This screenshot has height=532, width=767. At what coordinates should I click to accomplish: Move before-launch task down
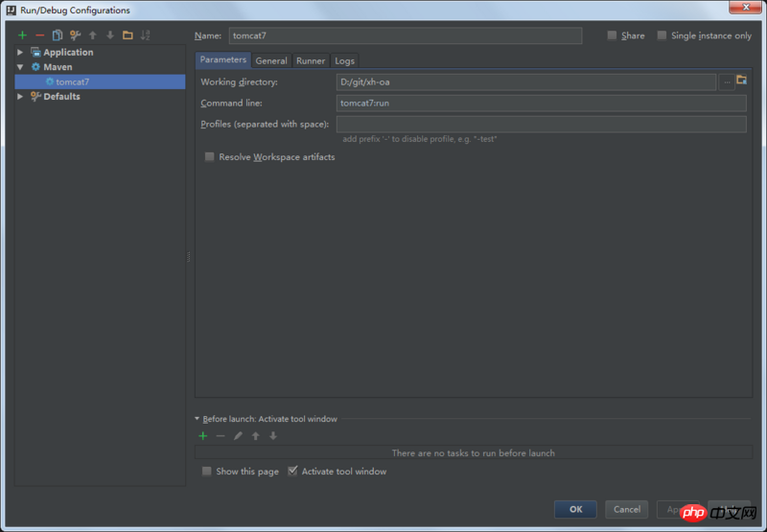coord(273,436)
